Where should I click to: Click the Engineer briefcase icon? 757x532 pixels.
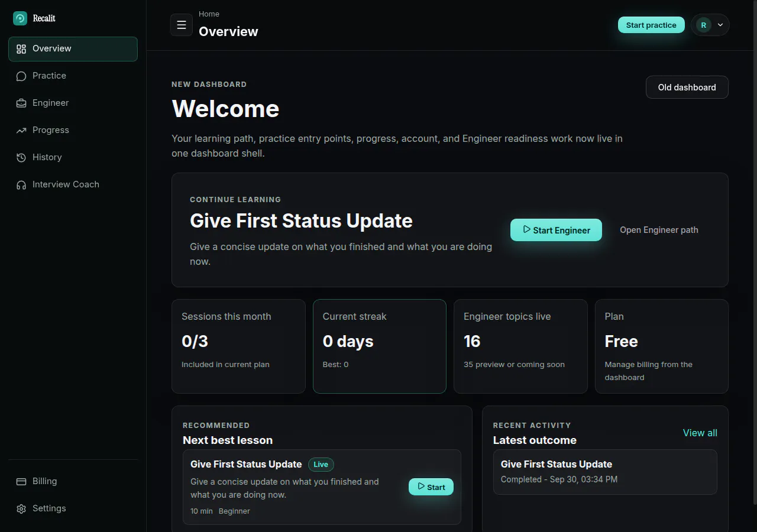point(21,103)
